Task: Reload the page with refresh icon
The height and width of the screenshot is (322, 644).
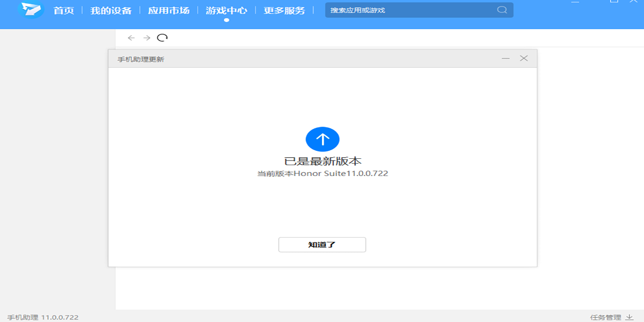Action: click(162, 38)
